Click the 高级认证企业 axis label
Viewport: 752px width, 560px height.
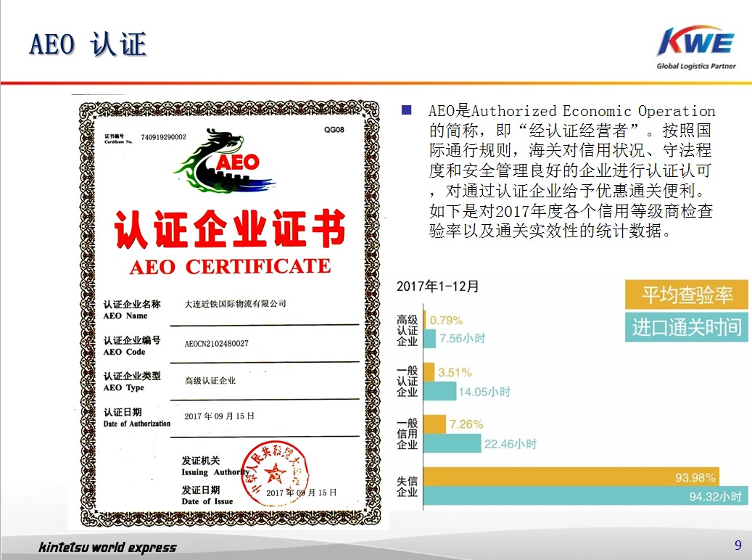click(x=407, y=330)
